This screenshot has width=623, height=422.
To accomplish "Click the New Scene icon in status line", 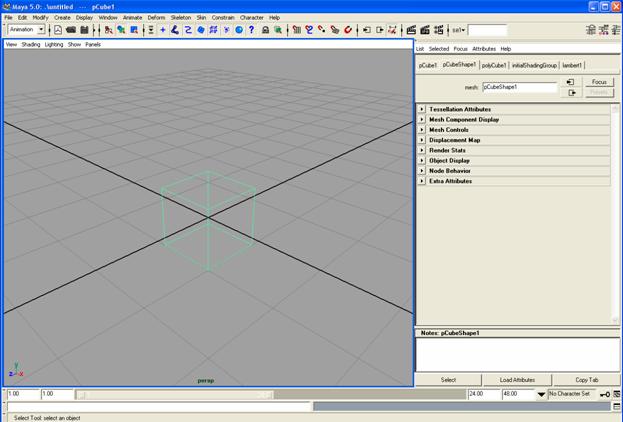I will coord(57,30).
